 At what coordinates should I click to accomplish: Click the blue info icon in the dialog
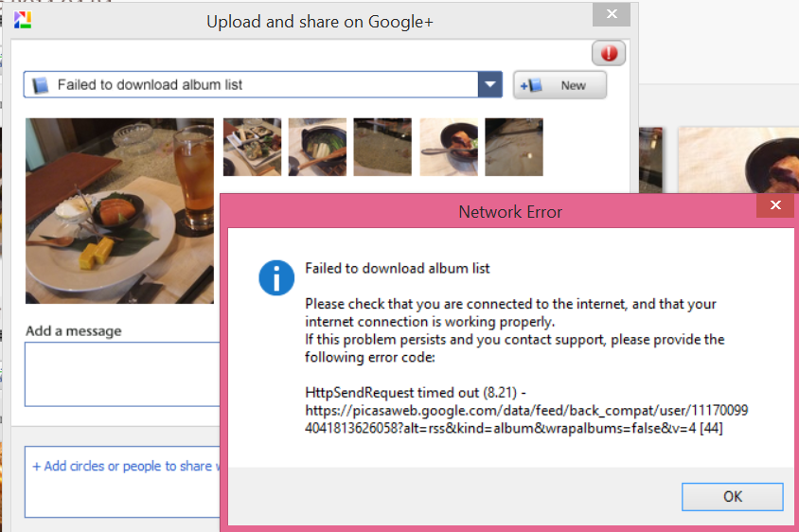coord(276,278)
